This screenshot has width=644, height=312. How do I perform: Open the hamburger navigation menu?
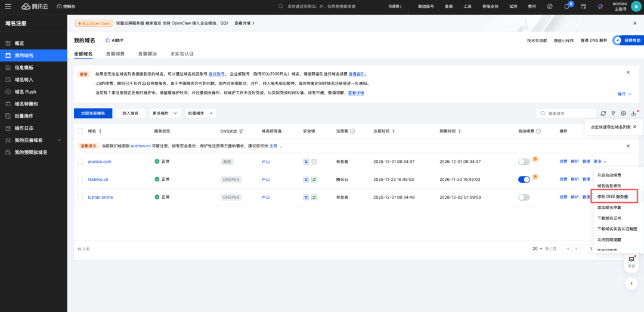tap(8, 7)
